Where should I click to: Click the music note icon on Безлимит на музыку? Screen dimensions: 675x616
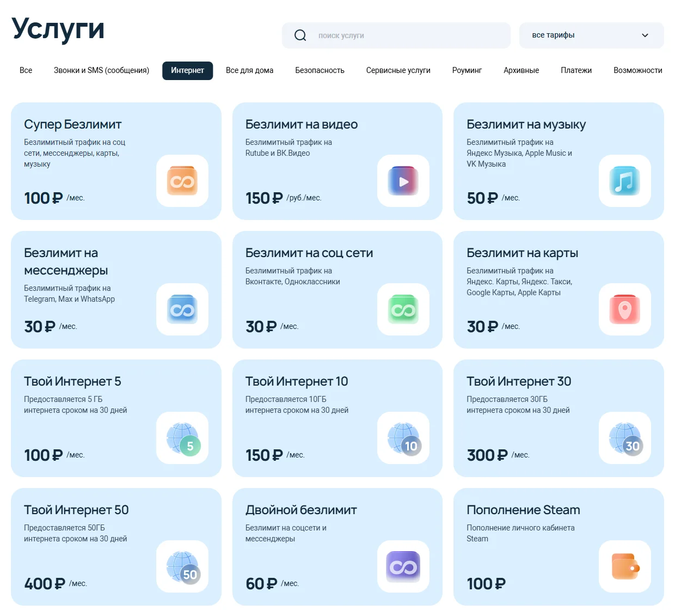(625, 181)
